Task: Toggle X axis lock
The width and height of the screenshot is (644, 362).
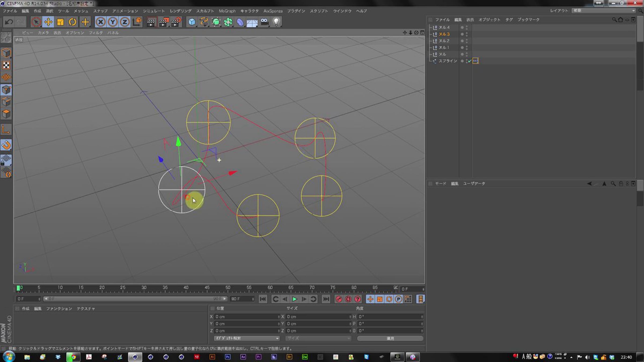Action: [x=101, y=22]
